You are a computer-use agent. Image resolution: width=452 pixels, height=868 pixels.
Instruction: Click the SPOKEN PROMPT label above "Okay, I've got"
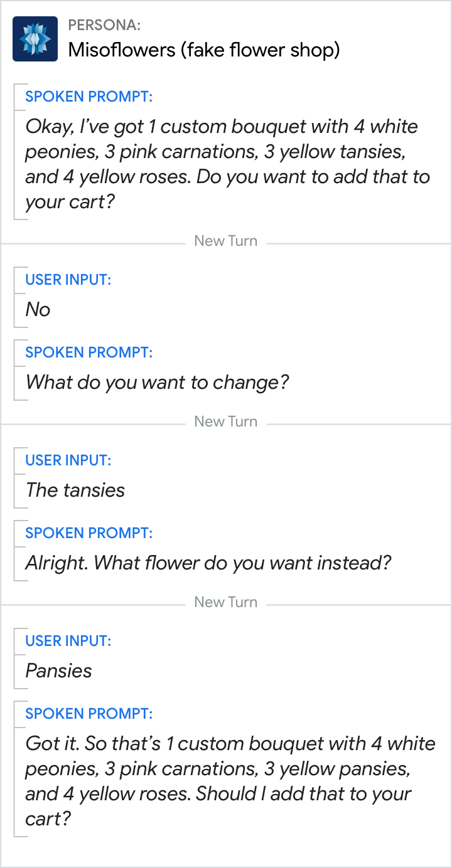[x=89, y=97]
